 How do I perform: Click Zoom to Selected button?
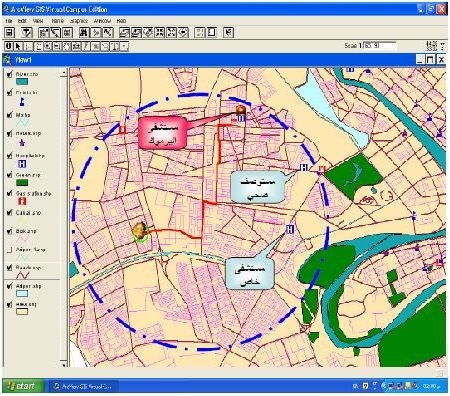coord(148,32)
